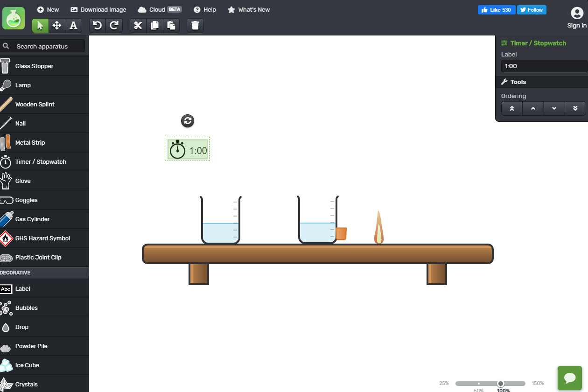The width and height of the screenshot is (588, 392).
Task: Click the zoom slider handle
Action: (x=501, y=384)
